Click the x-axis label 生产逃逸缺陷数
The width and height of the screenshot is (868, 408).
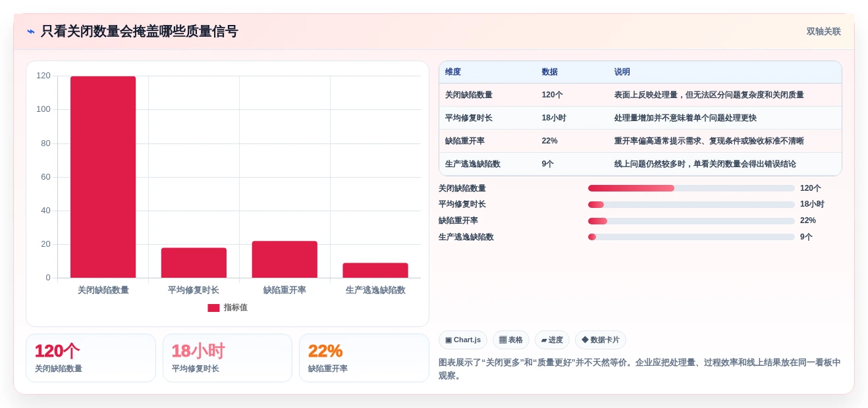point(375,290)
